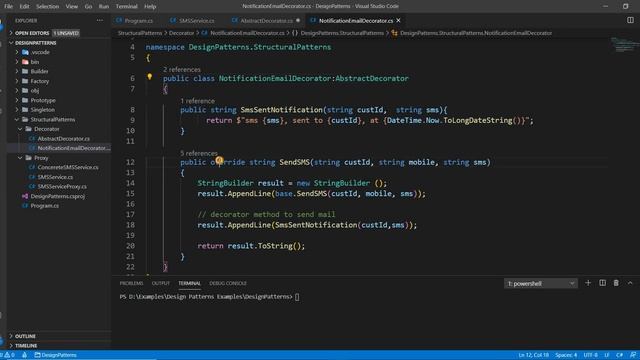Create a new terminal with plus icon
The width and height of the screenshot is (640, 360).
tap(588, 283)
